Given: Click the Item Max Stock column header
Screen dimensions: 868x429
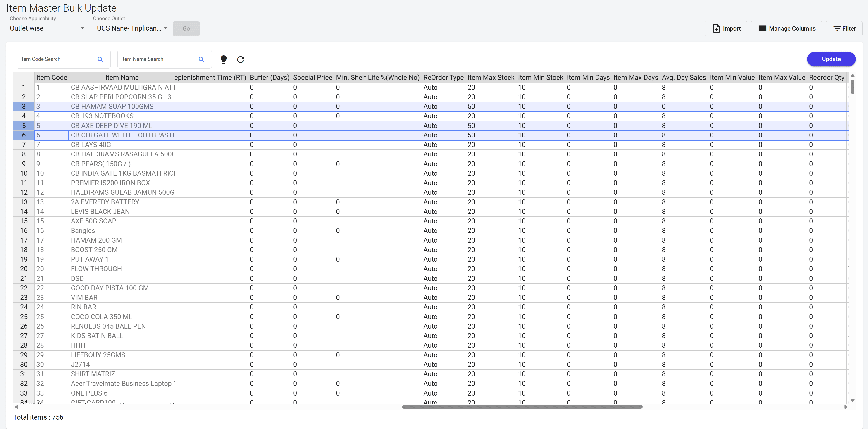Looking at the screenshot, I should click(491, 77).
